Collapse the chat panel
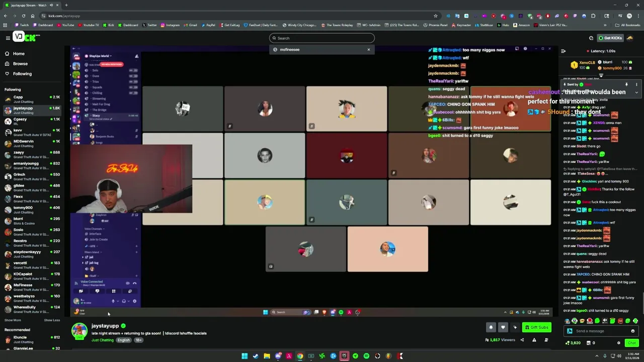The image size is (644, 362). [x=563, y=51]
